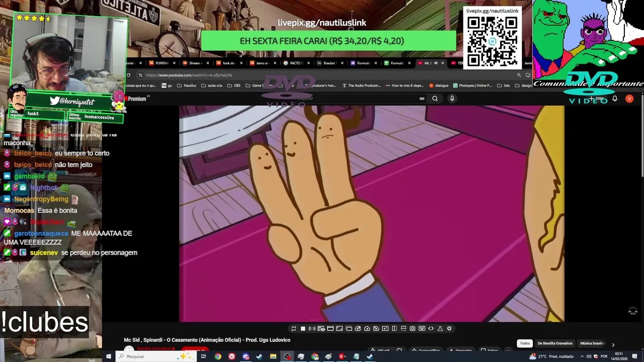Click the Pesquisar taskbar search box
644x362 pixels.
click(x=156, y=356)
